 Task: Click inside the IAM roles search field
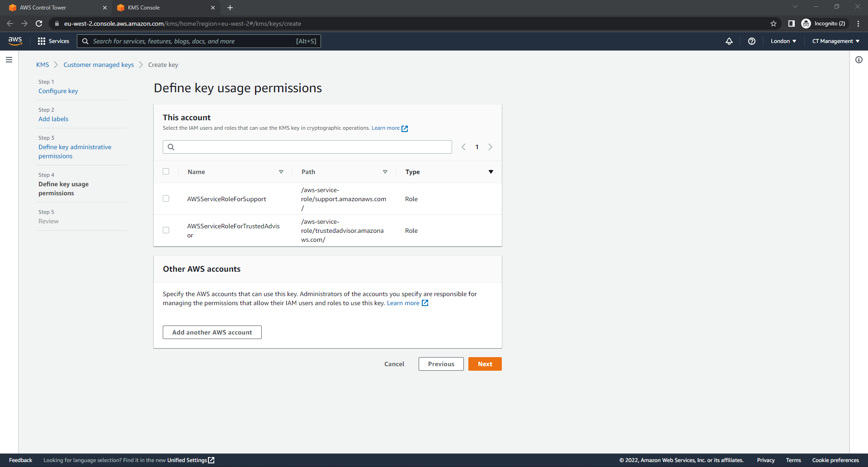[x=307, y=147]
